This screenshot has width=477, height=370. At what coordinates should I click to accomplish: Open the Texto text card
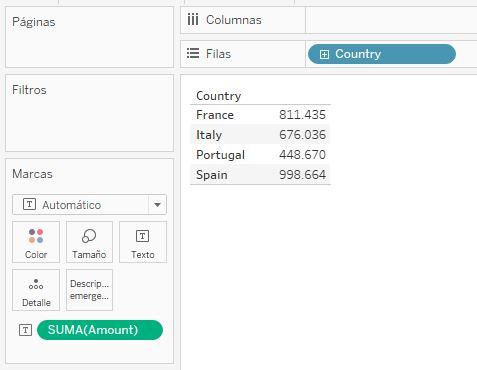tap(143, 242)
